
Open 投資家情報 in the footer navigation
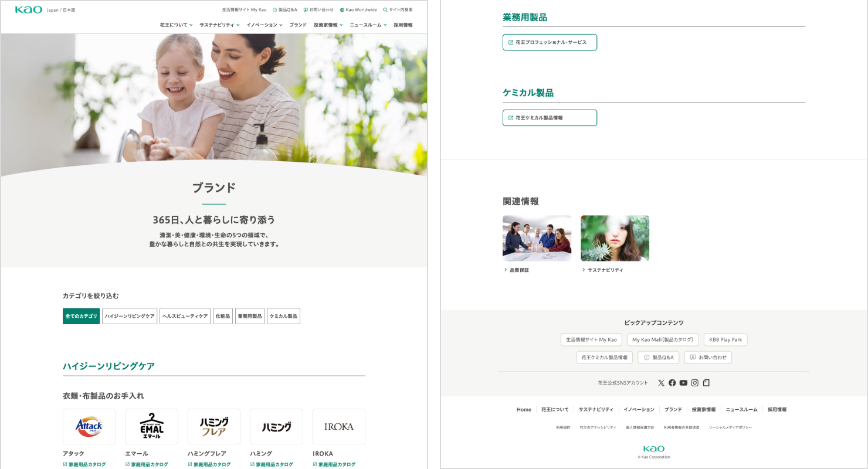pos(704,410)
